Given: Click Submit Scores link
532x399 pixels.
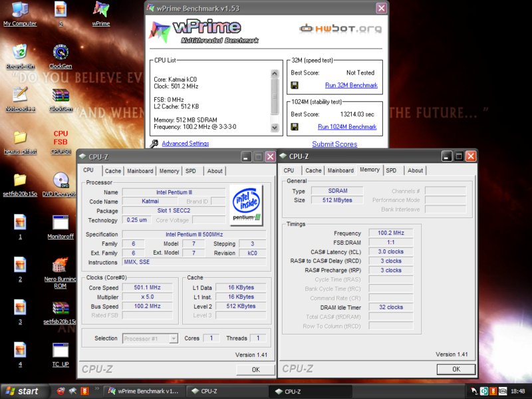Looking at the screenshot, I should (334, 144).
